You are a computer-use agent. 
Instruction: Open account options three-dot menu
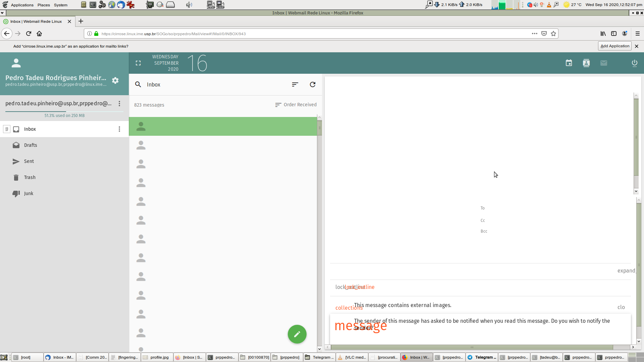pos(119,104)
